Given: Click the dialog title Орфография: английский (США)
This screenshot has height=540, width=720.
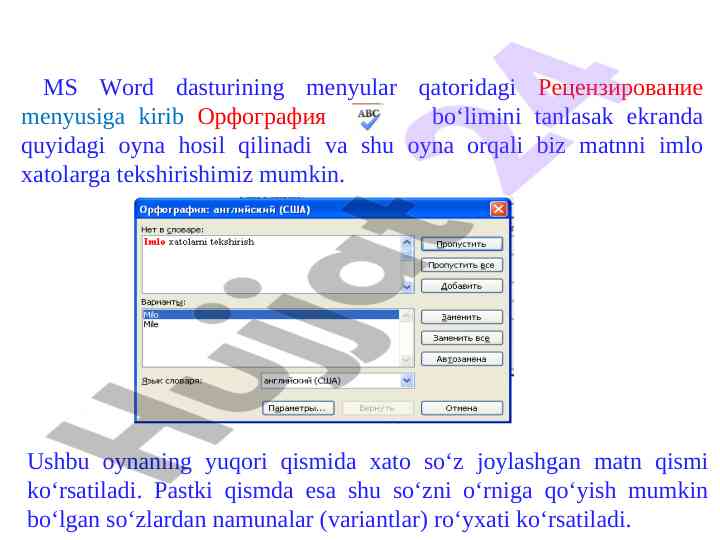Looking at the screenshot, I should (225, 209).
